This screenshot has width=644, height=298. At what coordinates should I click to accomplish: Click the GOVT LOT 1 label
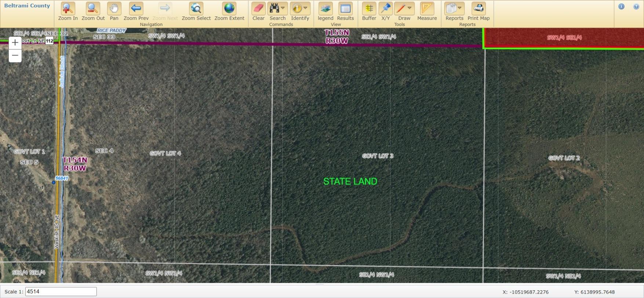(29, 151)
